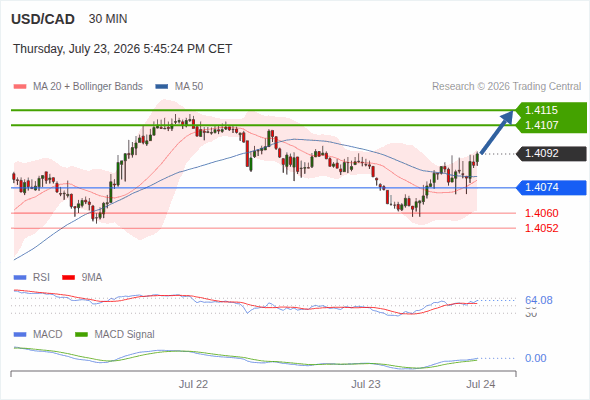
Task: Click the MA 20 + Bollinger Bands legend label
Action: tap(88, 87)
